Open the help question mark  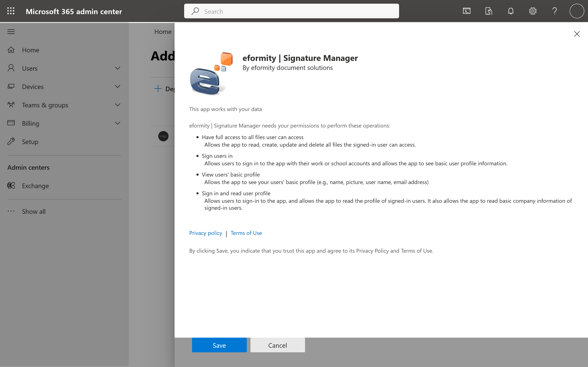coord(555,11)
